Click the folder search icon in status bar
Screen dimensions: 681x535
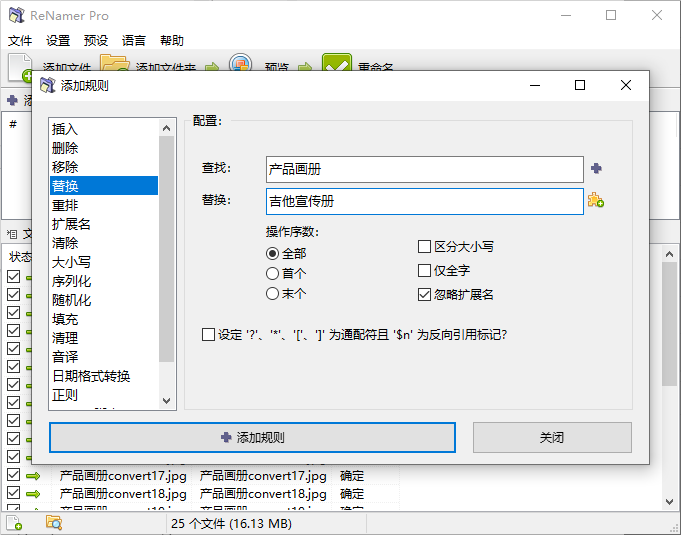[x=54, y=523]
